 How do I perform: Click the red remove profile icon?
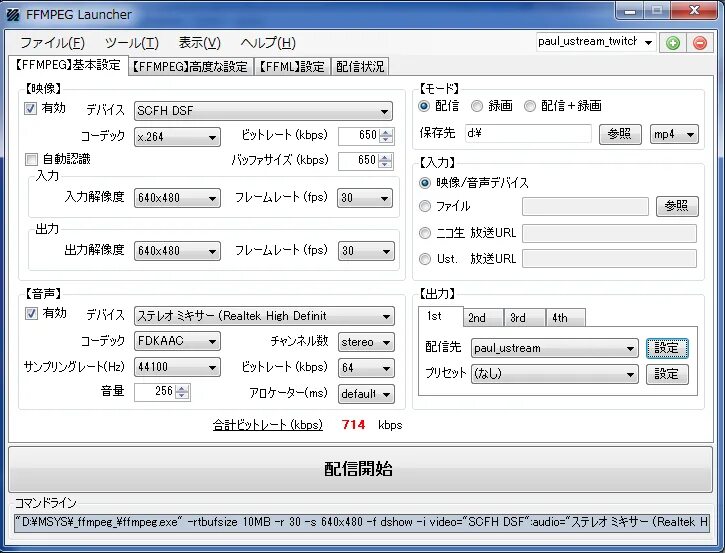(700, 43)
